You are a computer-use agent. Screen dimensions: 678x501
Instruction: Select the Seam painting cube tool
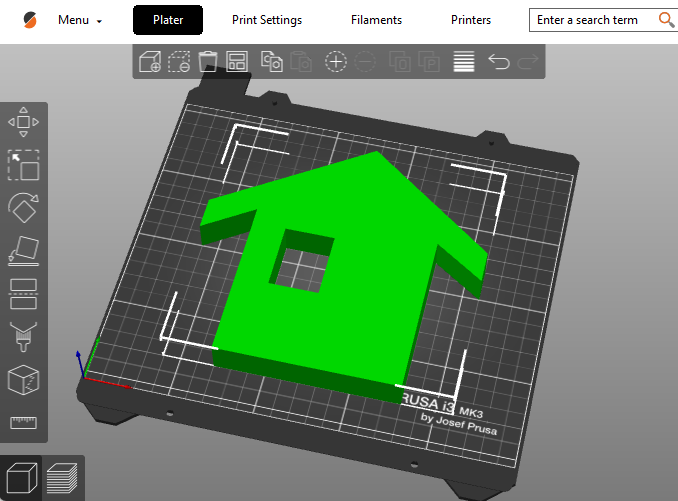click(23, 380)
